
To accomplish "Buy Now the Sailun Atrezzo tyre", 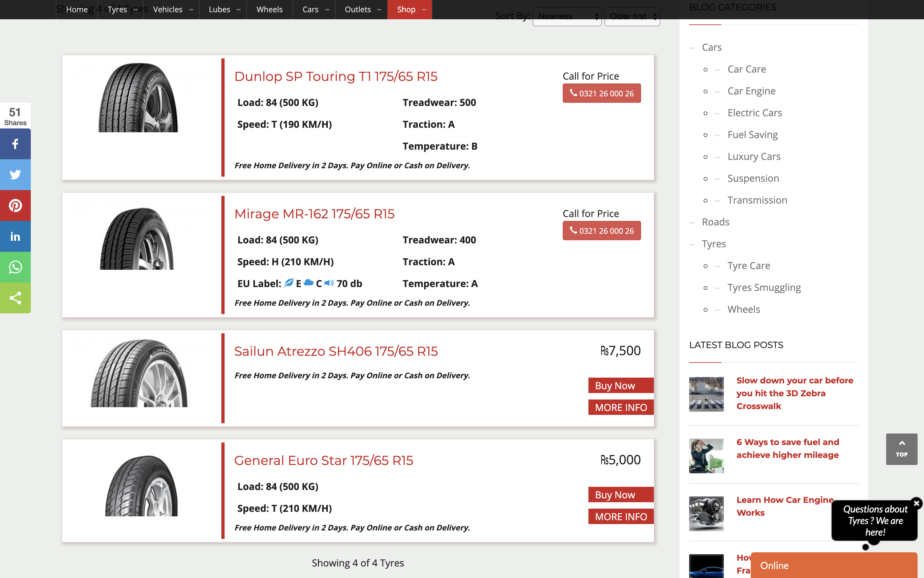I will [621, 385].
